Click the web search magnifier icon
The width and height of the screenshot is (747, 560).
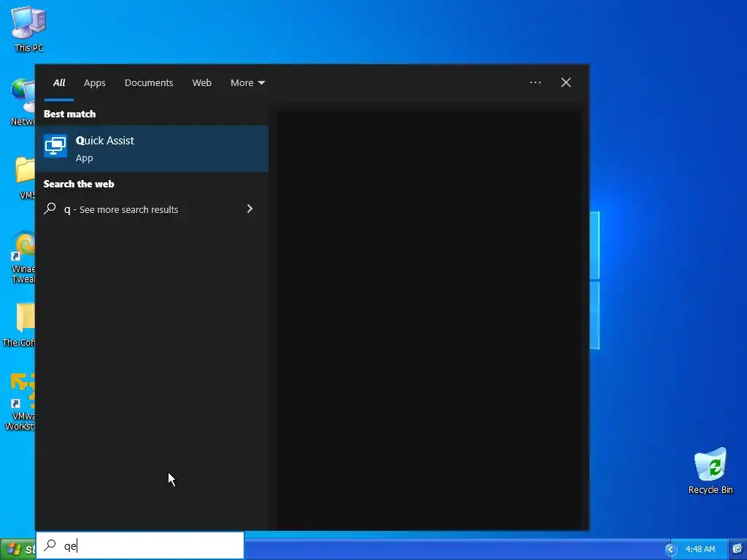[50, 209]
